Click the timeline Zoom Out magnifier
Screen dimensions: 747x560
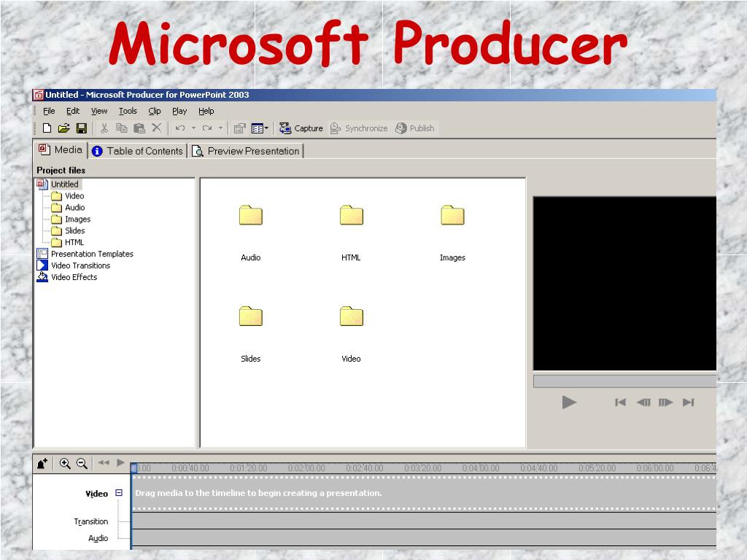(82, 463)
